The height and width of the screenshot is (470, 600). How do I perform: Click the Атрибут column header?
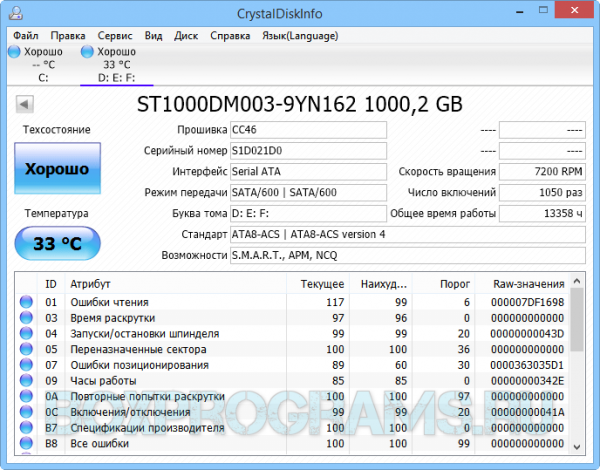176,284
